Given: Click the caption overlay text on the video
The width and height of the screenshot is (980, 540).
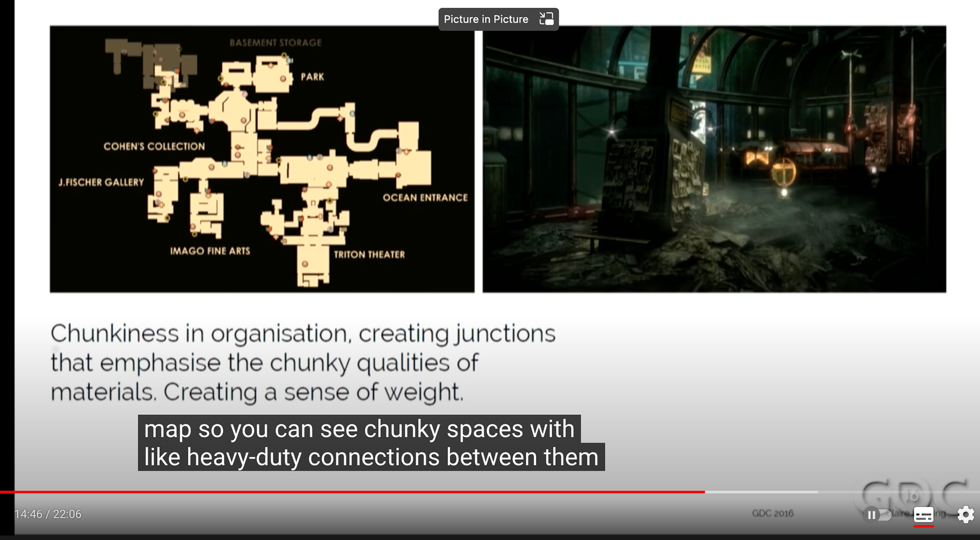Looking at the screenshot, I should click(371, 443).
